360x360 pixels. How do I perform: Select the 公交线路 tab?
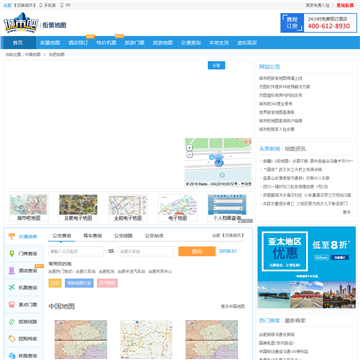123,236
